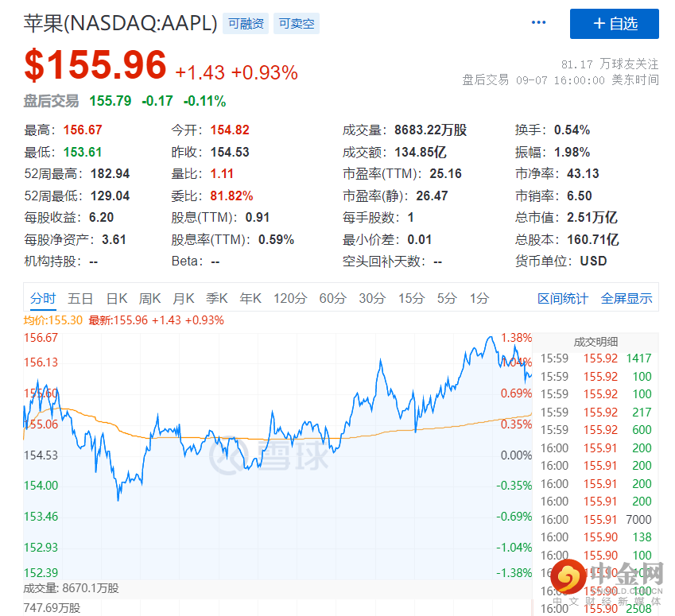Select the 120分 interval tab

[x=290, y=298]
